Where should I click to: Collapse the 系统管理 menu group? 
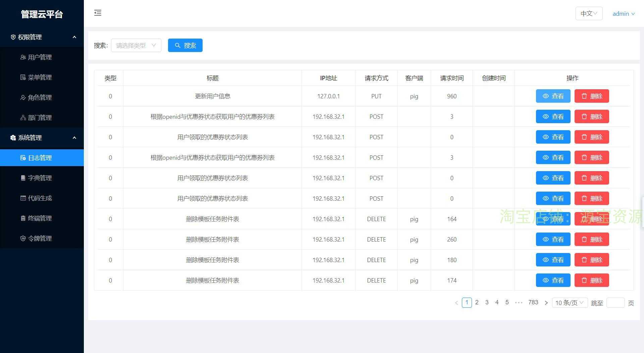click(74, 138)
